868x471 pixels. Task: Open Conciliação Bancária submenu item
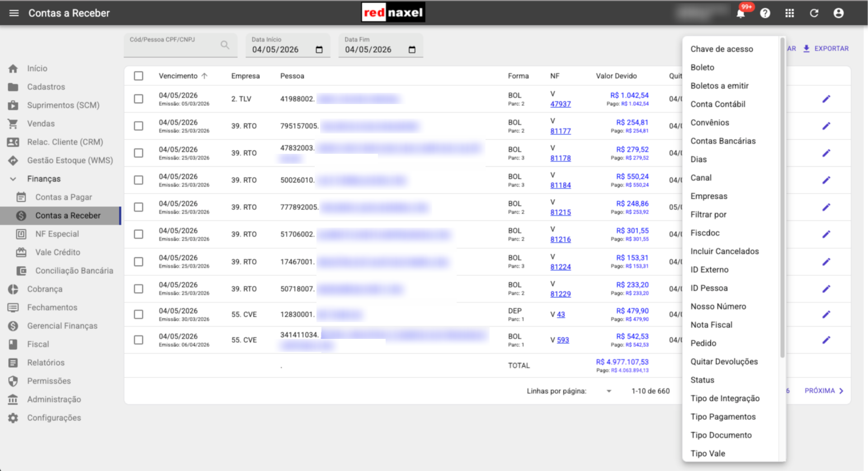74,271
